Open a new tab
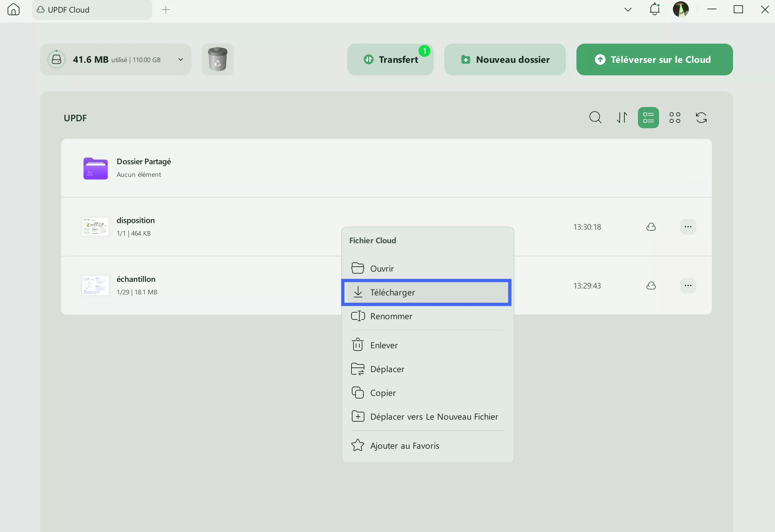The height and width of the screenshot is (532, 775). 166,9
